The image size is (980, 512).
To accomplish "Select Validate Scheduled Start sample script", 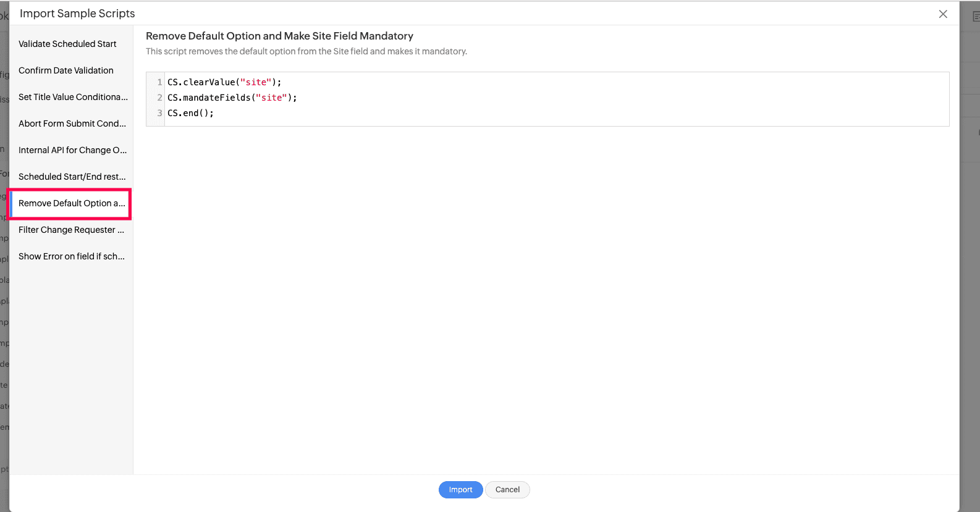I will pos(67,44).
